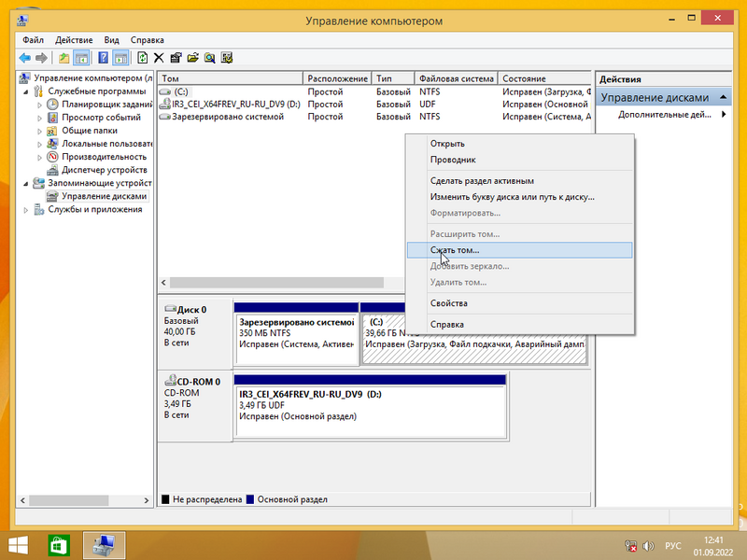This screenshot has width=747, height=560.
Task: Click the CD-ROM 0 drive icon
Action: click(170, 381)
